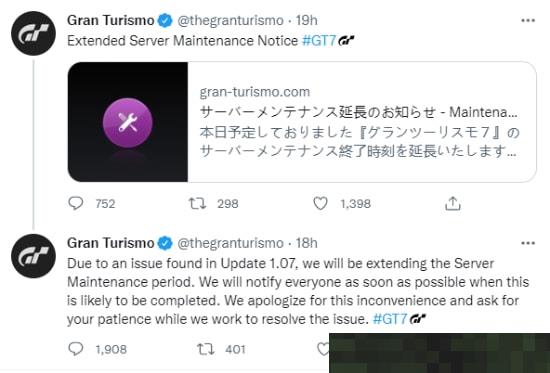Open Gran Turismo profile name on first tweet
Image resolution: width=550 pixels, height=373 pixels.
pos(110,20)
